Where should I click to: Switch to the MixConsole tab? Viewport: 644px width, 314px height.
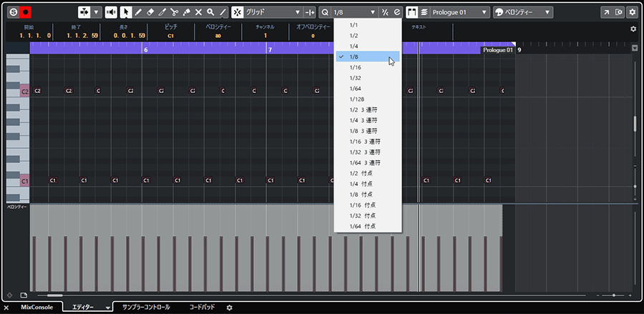[36, 307]
